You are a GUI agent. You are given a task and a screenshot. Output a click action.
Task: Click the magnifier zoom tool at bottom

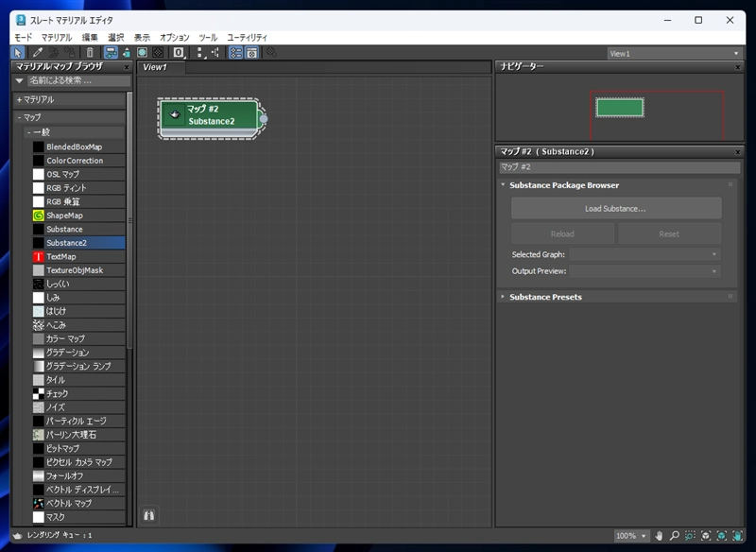point(675,536)
